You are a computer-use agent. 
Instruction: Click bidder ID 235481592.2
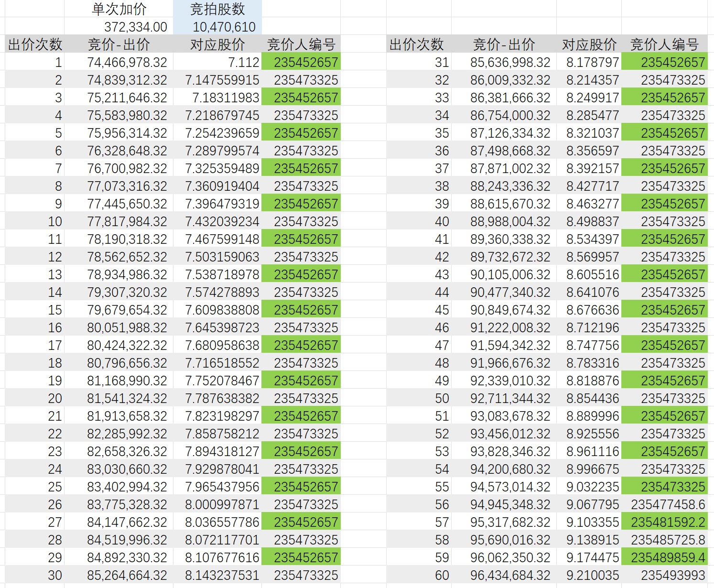coord(664,522)
